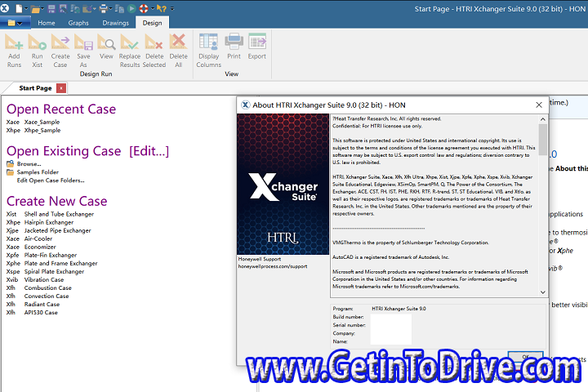
Task: Create new Shell and Tube Exchanger case
Action: click(59, 214)
